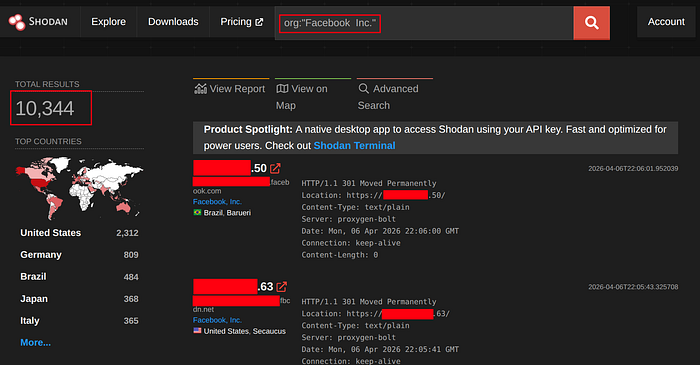Open the Explore menu item
The height and width of the screenshot is (365, 700).
[x=108, y=22]
